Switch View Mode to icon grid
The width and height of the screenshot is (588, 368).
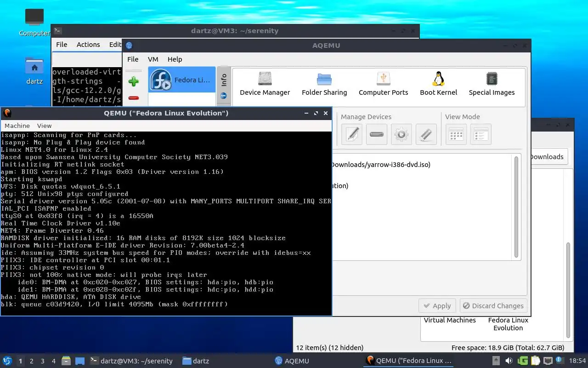456,134
